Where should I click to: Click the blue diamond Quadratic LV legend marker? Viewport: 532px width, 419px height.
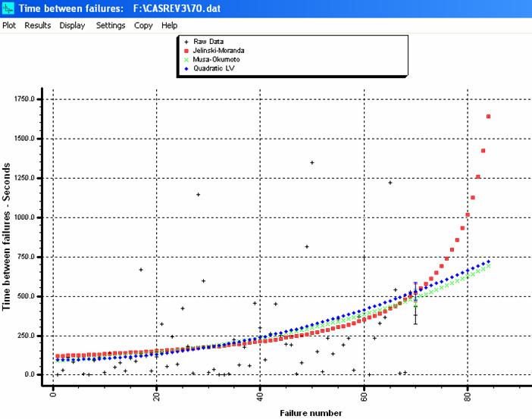pos(186,69)
